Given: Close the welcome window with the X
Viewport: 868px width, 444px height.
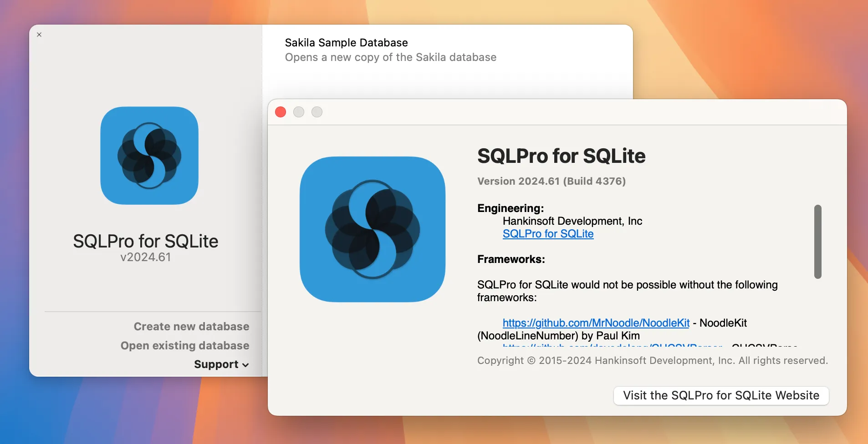Looking at the screenshot, I should click(39, 35).
